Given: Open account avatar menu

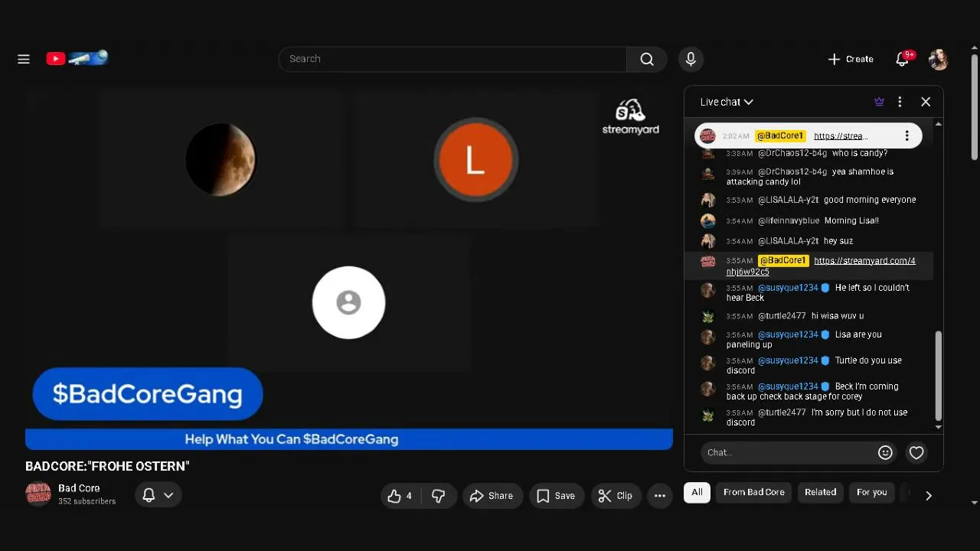Looking at the screenshot, I should (x=939, y=59).
